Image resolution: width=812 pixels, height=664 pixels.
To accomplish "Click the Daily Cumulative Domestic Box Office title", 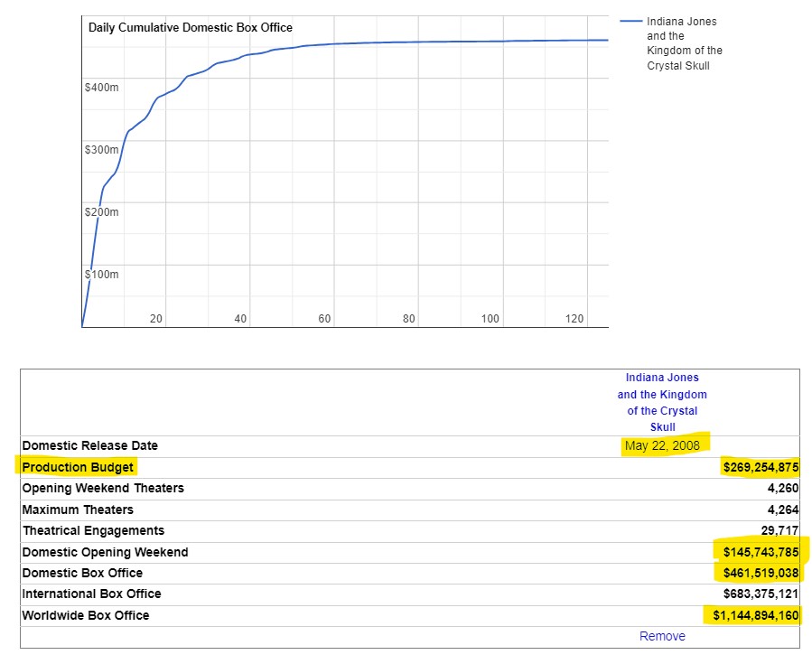I will click(x=190, y=28).
